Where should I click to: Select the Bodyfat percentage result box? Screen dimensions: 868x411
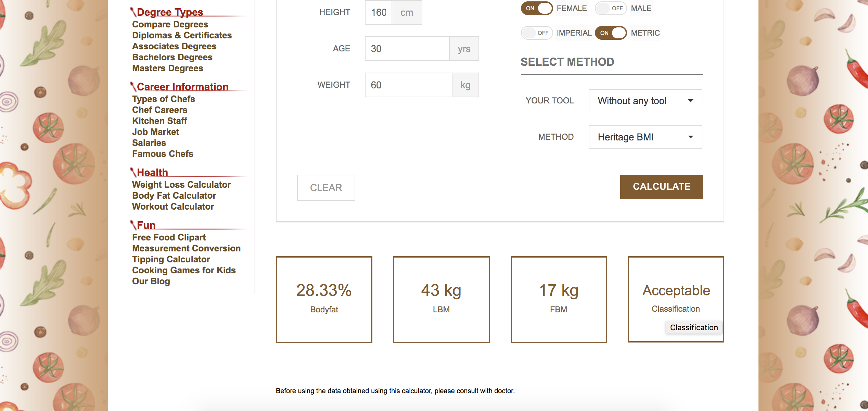tap(324, 299)
